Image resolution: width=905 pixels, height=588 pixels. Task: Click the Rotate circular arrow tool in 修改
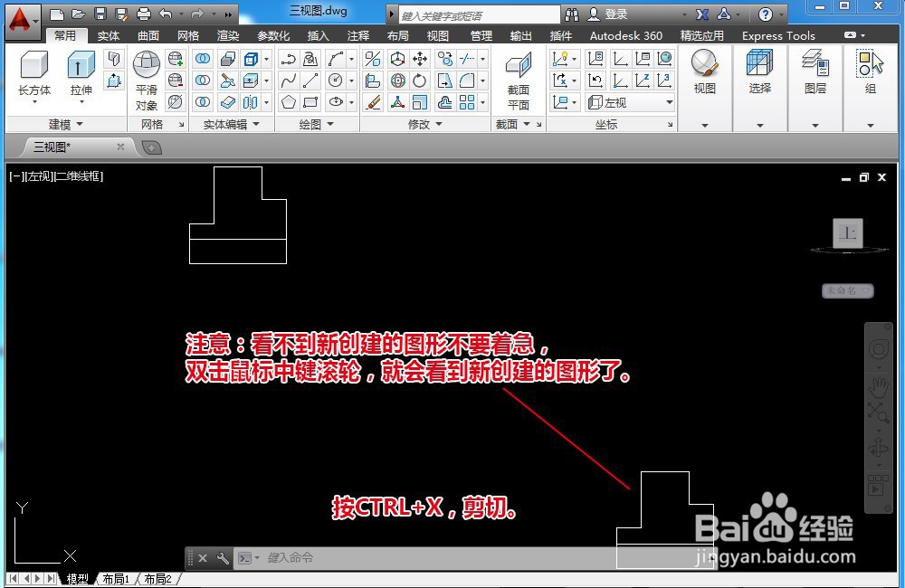click(x=420, y=81)
